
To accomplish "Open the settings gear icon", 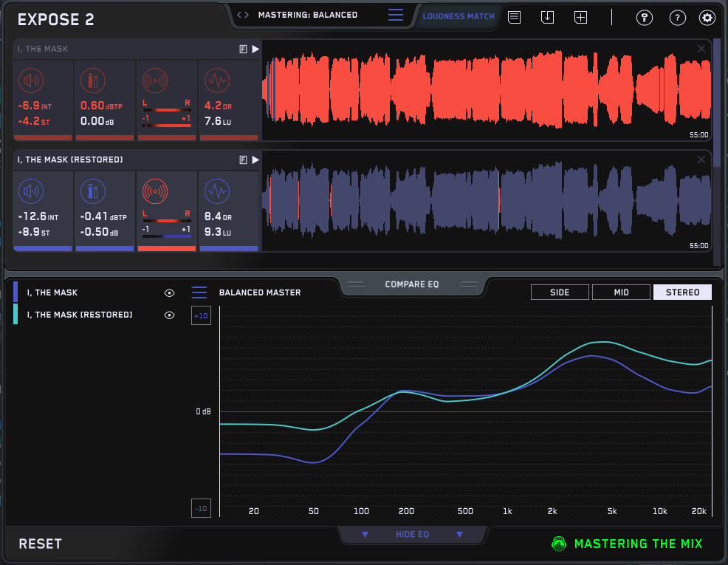I will tap(707, 18).
